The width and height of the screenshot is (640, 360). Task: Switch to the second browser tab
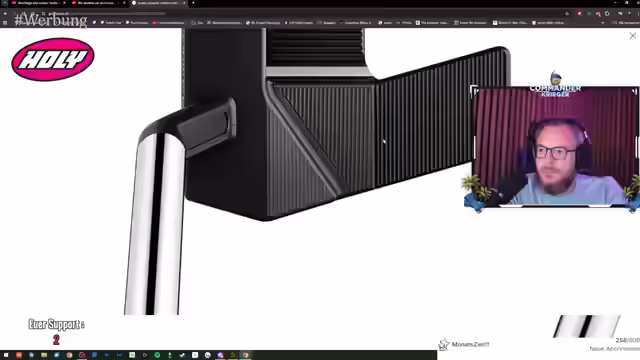pyautogui.click(x=97, y=3)
